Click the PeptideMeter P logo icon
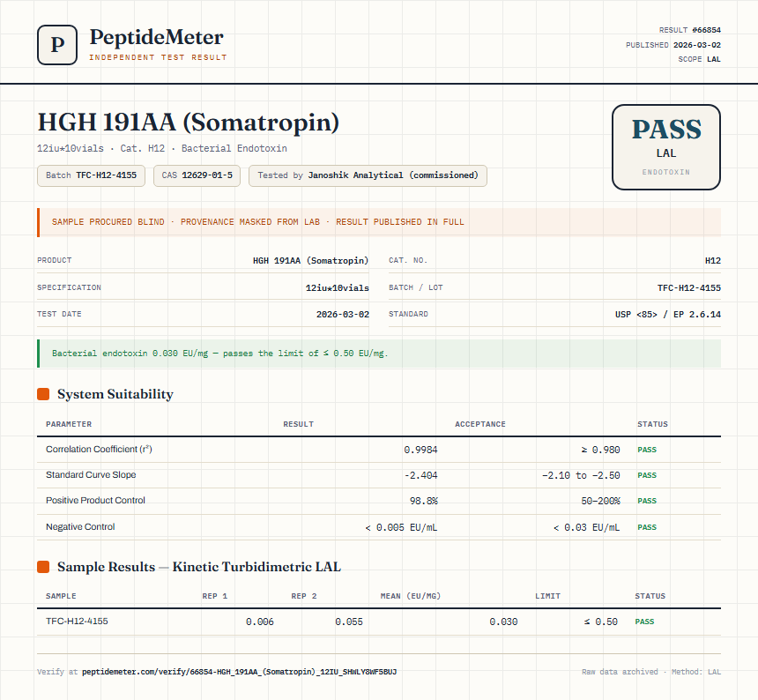Image resolution: width=758 pixels, height=700 pixels. click(x=57, y=45)
